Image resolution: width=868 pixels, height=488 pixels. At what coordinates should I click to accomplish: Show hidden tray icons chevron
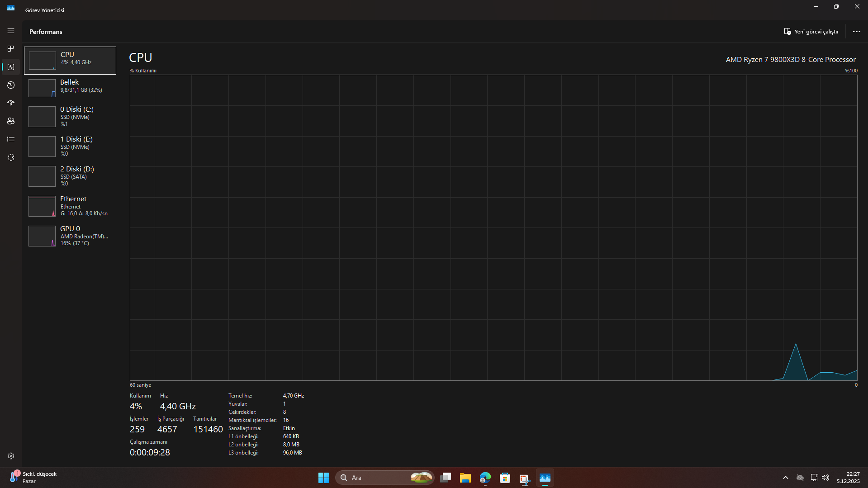786,478
